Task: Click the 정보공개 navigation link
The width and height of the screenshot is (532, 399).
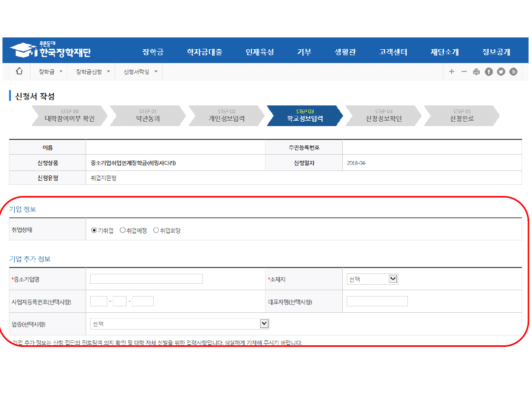Action: tap(496, 52)
